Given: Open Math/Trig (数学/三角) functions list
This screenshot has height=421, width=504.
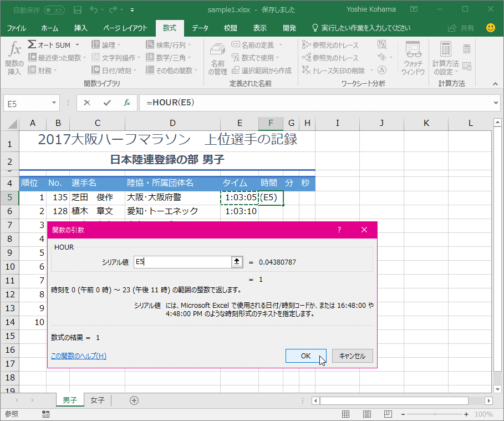Looking at the screenshot, I should (169, 58).
